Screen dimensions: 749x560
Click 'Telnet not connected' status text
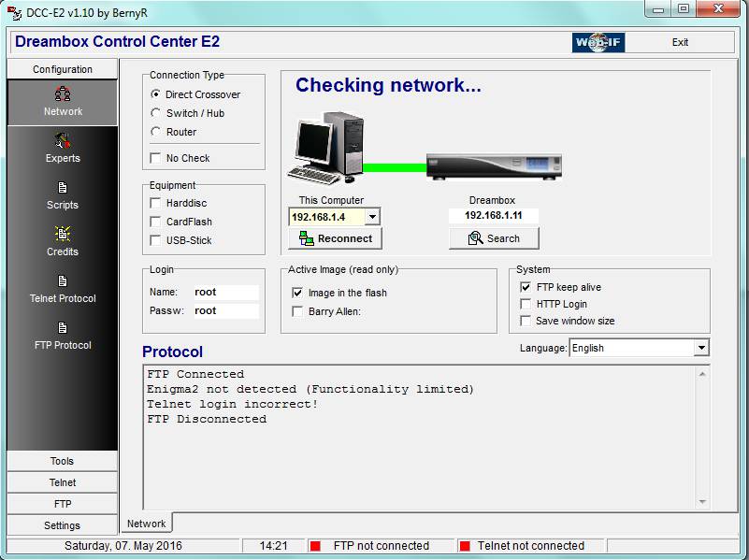(x=531, y=546)
